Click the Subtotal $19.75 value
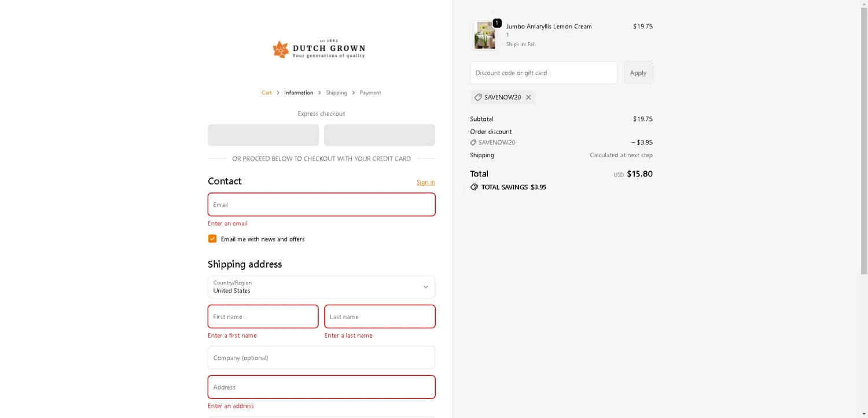The width and height of the screenshot is (868, 418). [x=642, y=119]
